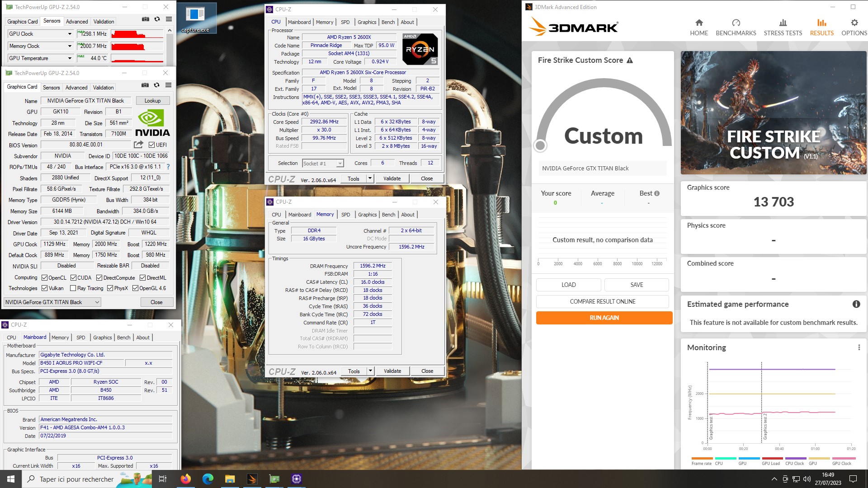The width and height of the screenshot is (868, 488).
Task: Select the capture.exe desktop icon
Action: pos(195,19)
